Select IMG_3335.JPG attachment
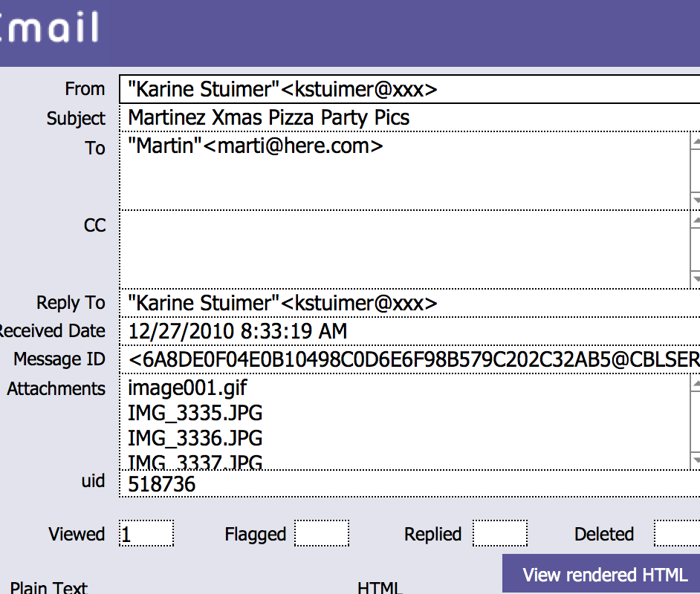700x594 pixels. (195, 413)
